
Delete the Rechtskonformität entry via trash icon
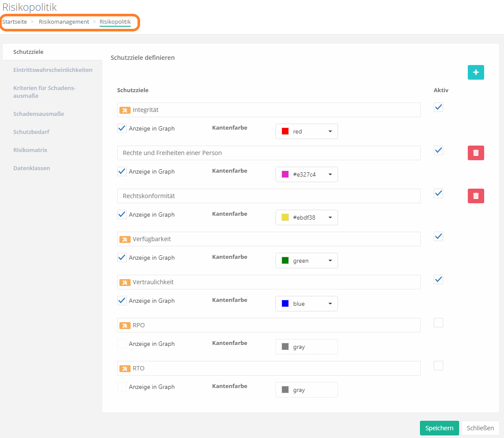(x=476, y=196)
